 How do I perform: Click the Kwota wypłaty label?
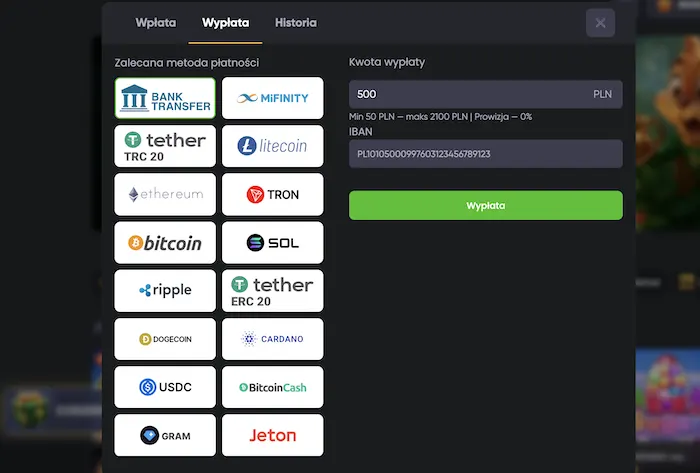pyautogui.click(x=387, y=62)
